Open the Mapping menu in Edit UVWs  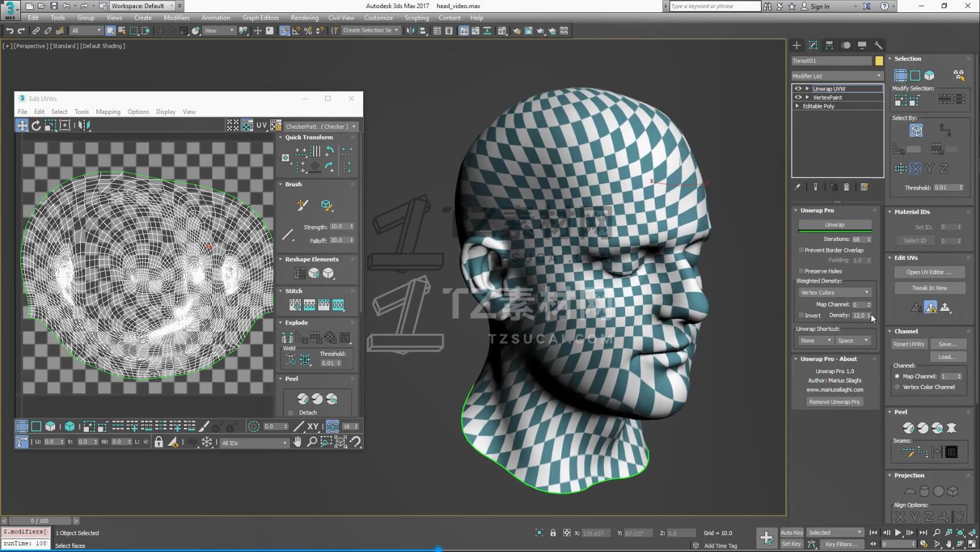pyautogui.click(x=108, y=112)
